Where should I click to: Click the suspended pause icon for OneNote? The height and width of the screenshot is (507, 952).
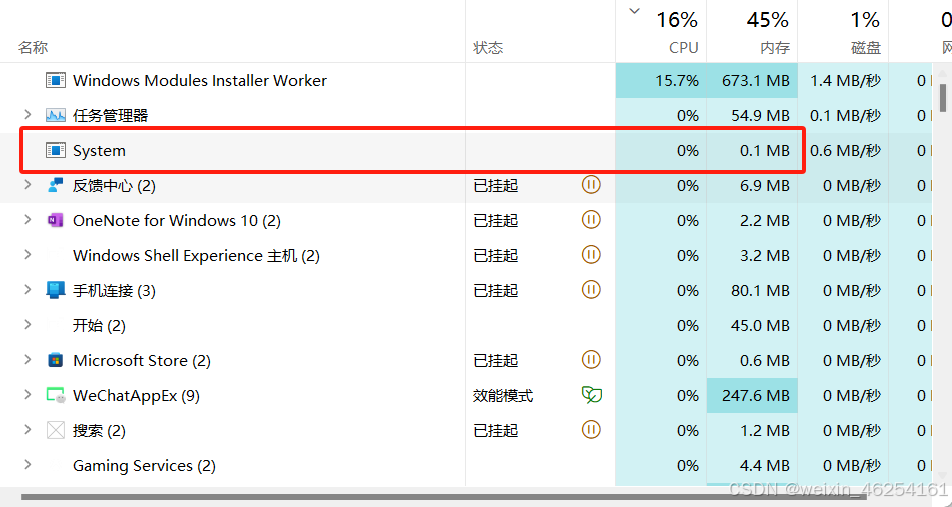tap(591, 219)
